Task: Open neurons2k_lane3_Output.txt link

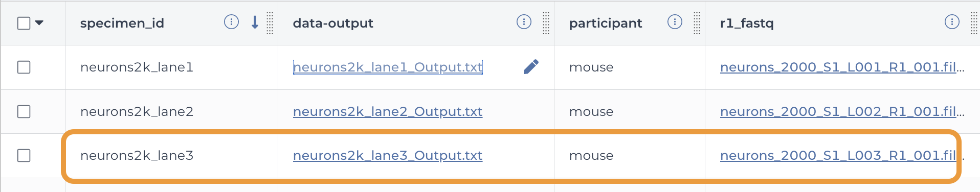Action: click(x=388, y=155)
